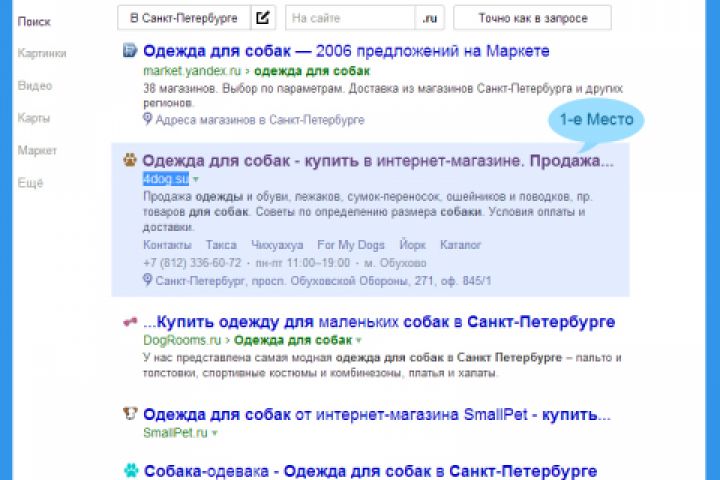This screenshot has height=480, width=720.
Task: Click the Yandex Market result favicon
Action: (130, 50)
